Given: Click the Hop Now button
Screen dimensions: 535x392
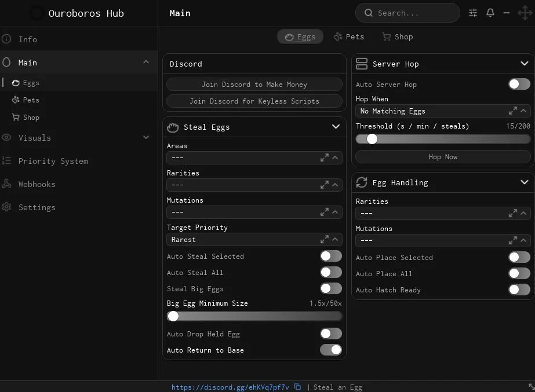Looking at the screenshot, I should click(x=443, y=157).
